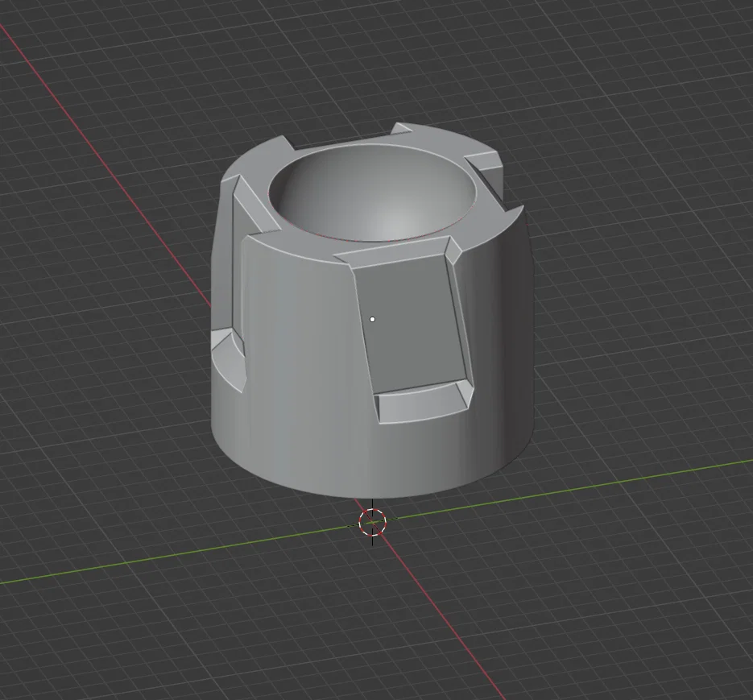Click the beveled ledge below the front panel
753x700 pixels.
[423, 402]
